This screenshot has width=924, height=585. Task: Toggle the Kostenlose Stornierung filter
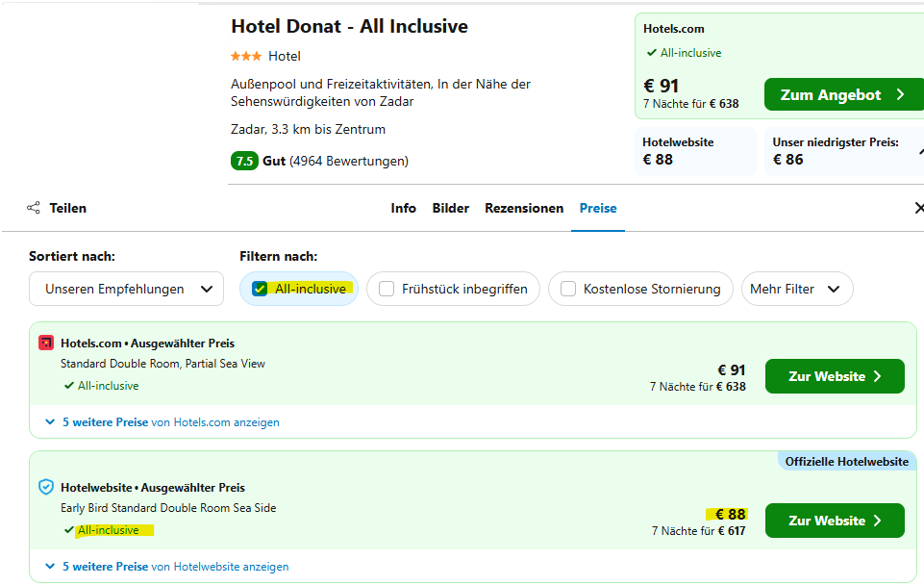640,289
